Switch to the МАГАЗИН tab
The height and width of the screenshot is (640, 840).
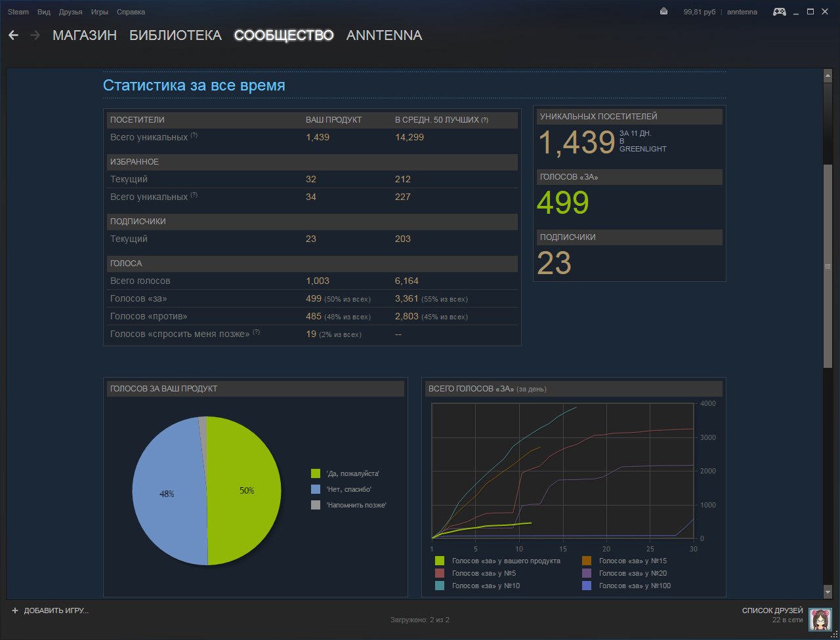pyautogui.click(x=85, y=35)
